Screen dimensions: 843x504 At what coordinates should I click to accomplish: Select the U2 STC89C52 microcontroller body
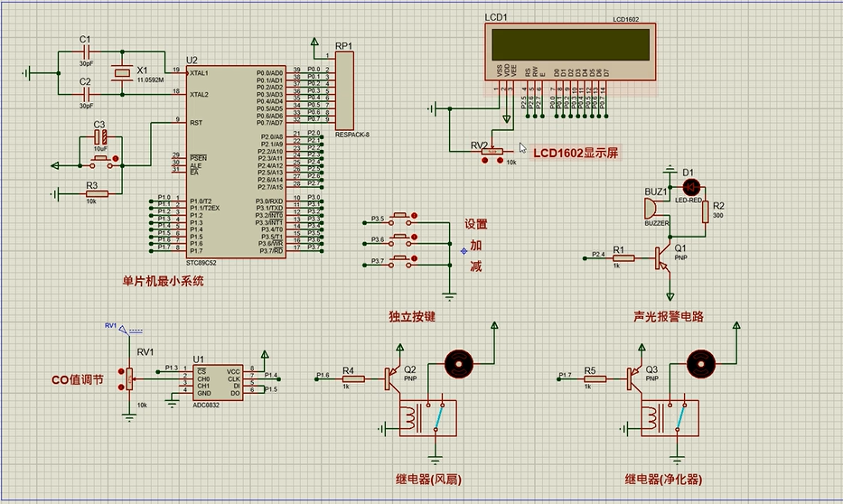[239, 161]
